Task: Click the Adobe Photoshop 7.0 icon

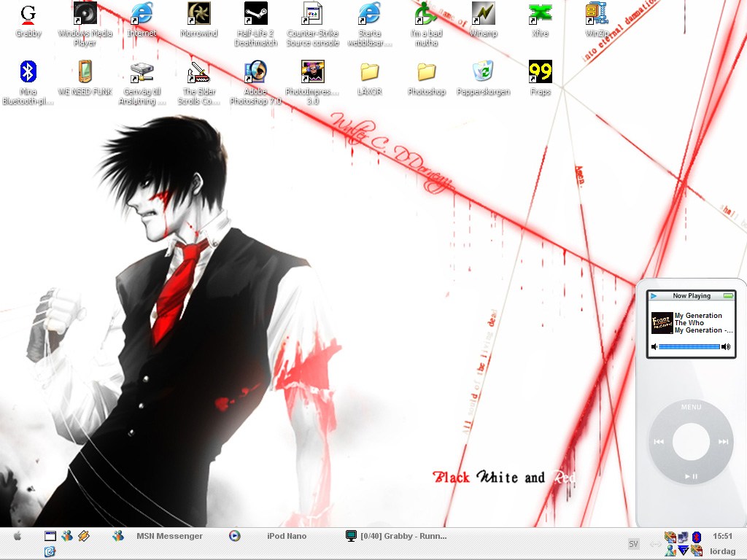Action: [256, 72]
